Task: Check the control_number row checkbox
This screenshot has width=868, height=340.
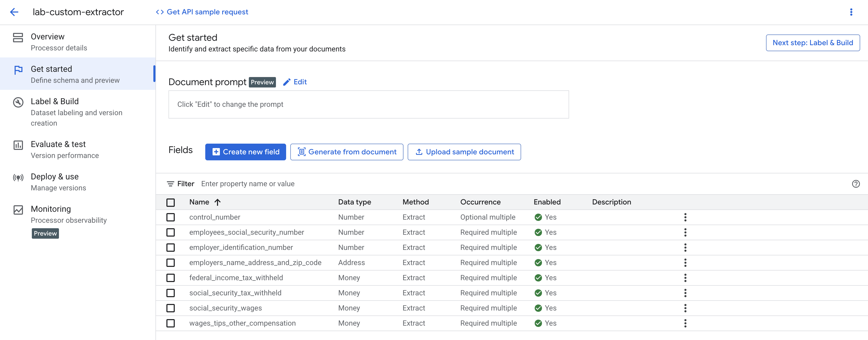Action: point(171,217)
